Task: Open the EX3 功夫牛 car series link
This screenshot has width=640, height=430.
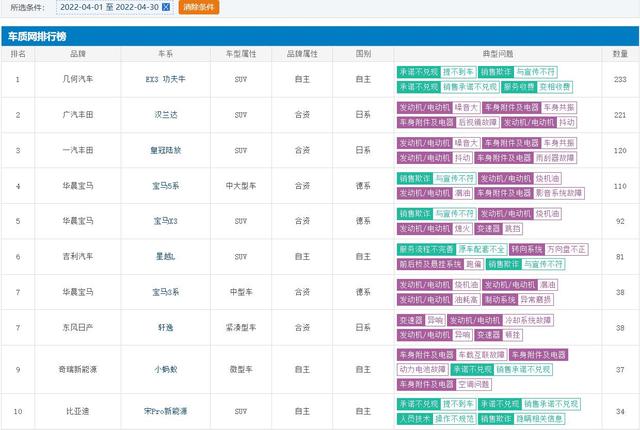Action: coord(165,79)
